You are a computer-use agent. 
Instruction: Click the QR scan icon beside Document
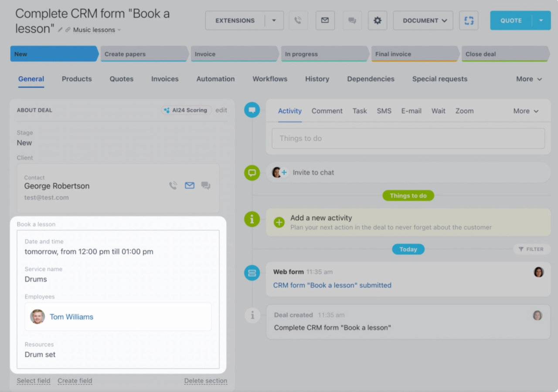click(x=469, y=20)
